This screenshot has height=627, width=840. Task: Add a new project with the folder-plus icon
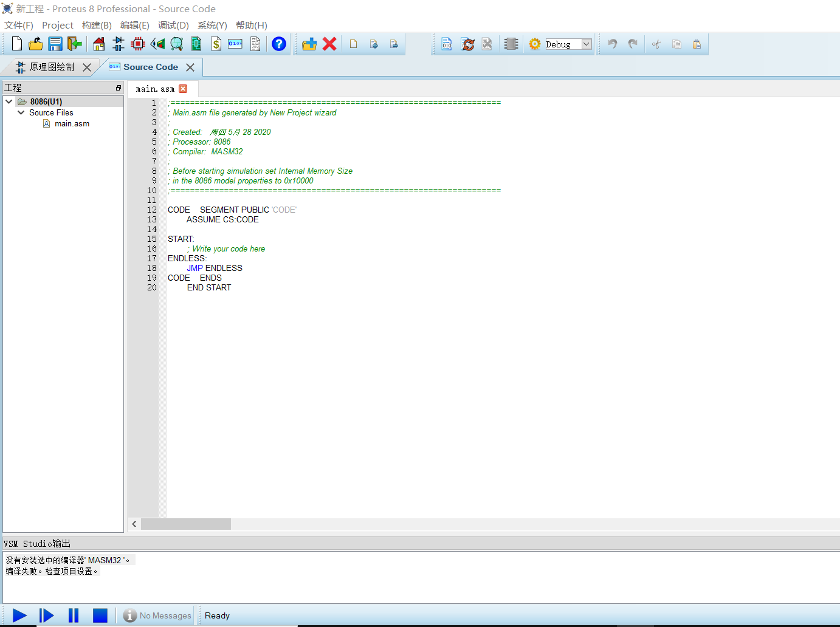309,44
